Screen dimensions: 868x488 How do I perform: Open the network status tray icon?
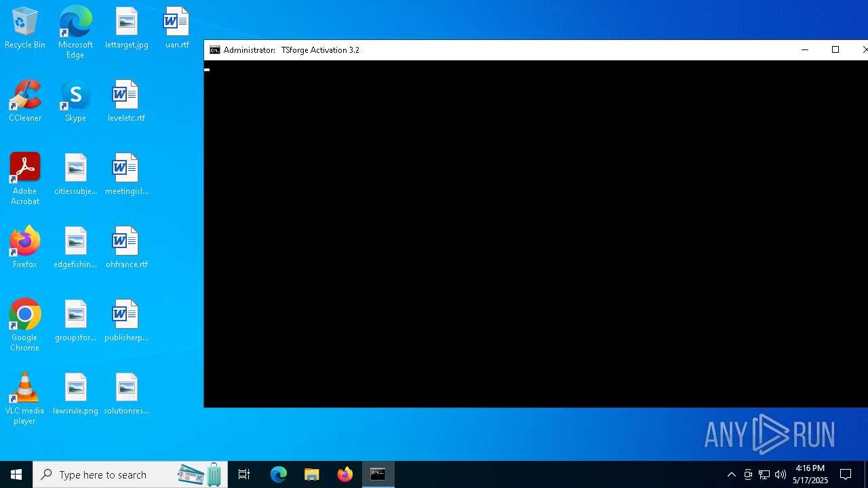click(x=764, y=474)
